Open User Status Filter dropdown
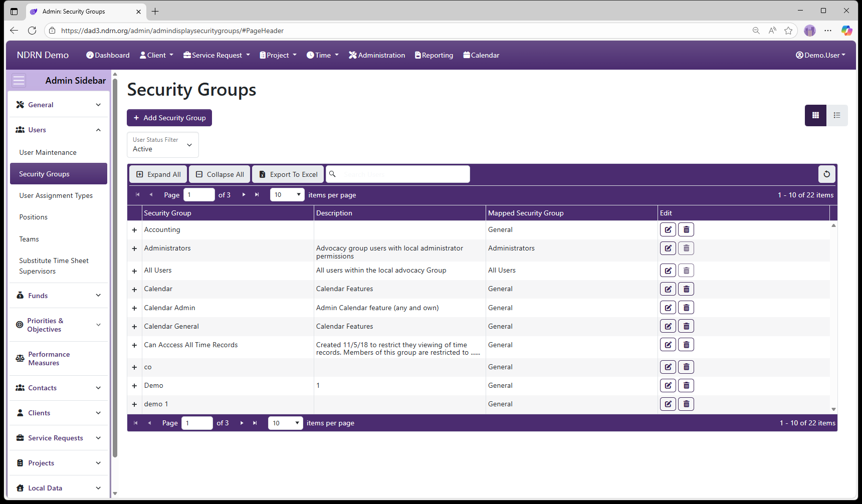The width and height of the screenshot is (862, 504). pos(163,145)
